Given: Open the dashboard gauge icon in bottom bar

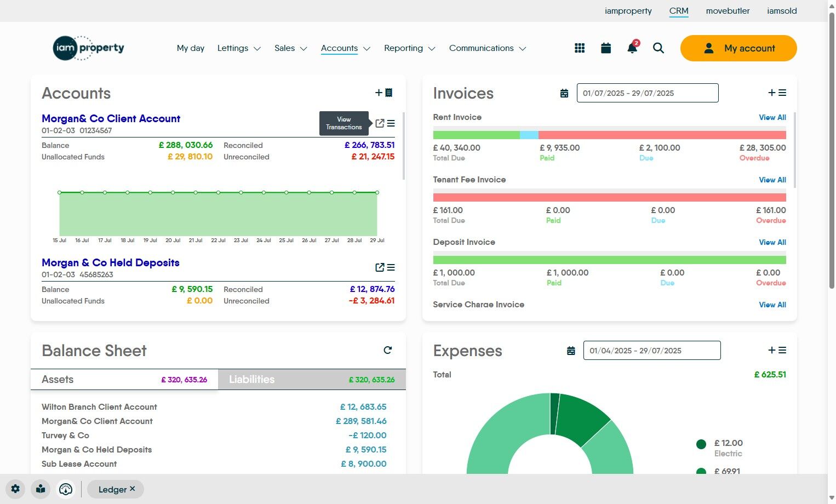Looking at the screenshot, I should [x=66, y=489].
